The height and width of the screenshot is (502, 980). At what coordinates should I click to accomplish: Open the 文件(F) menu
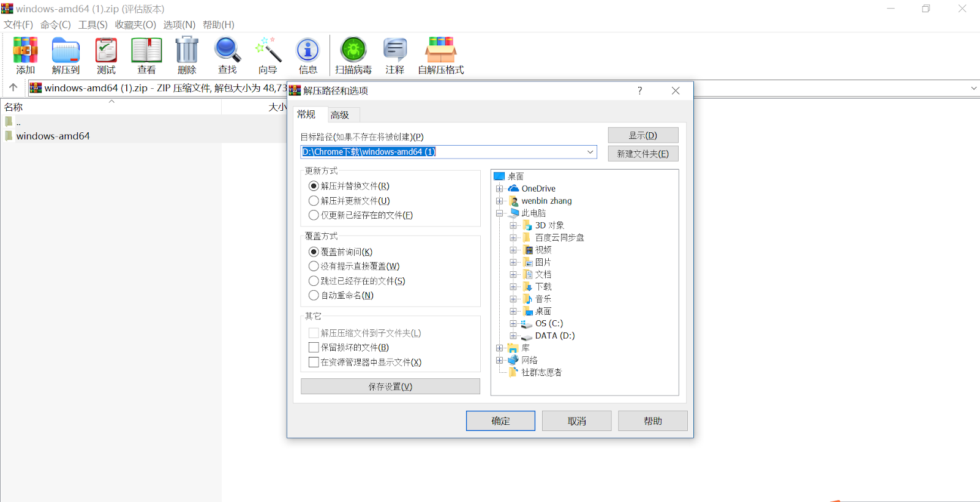[x=18, y=24]
